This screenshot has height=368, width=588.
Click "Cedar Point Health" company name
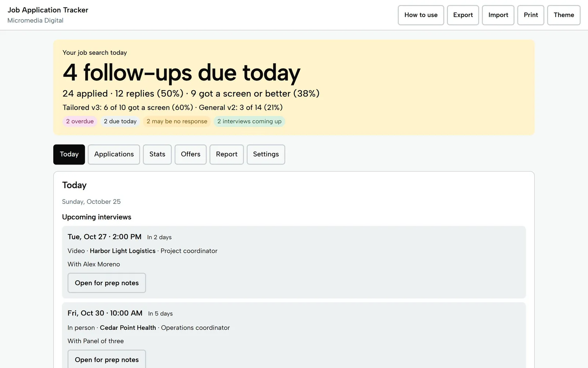(128, 328)
